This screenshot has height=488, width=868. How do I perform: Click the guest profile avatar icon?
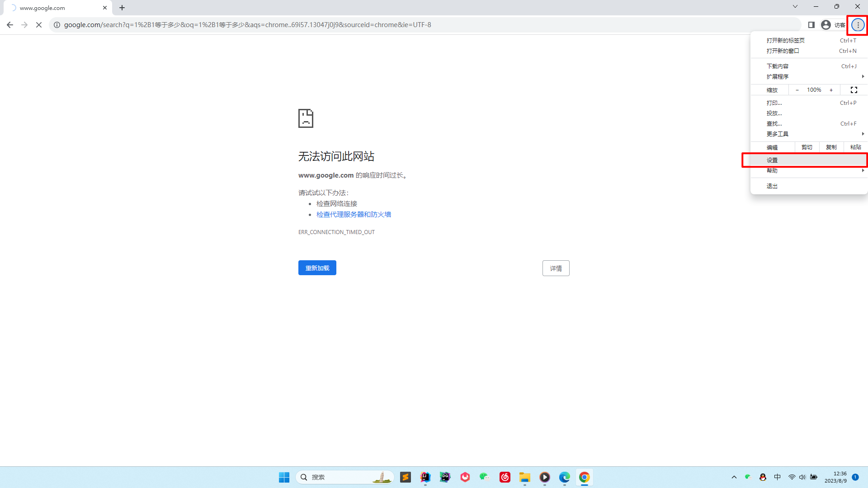click(x=826, y=25)
